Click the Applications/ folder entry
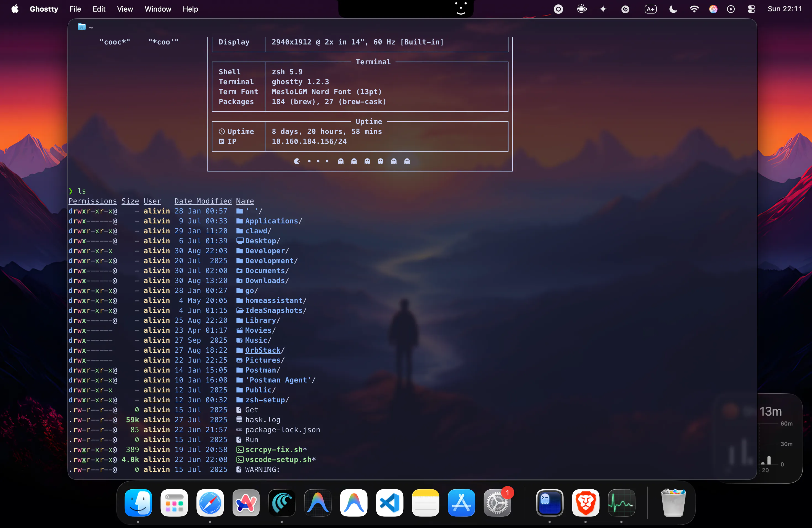Viewport: 812px width, 528px height. tap(273, 221)
